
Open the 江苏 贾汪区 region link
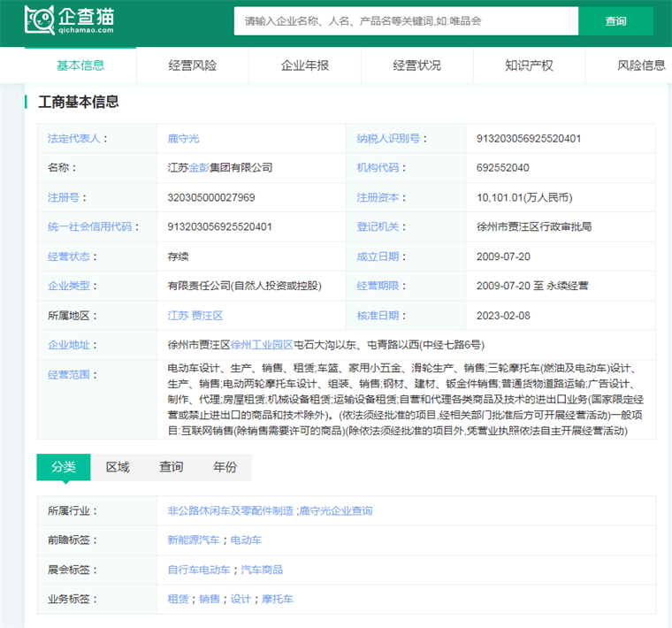(195, 316)
